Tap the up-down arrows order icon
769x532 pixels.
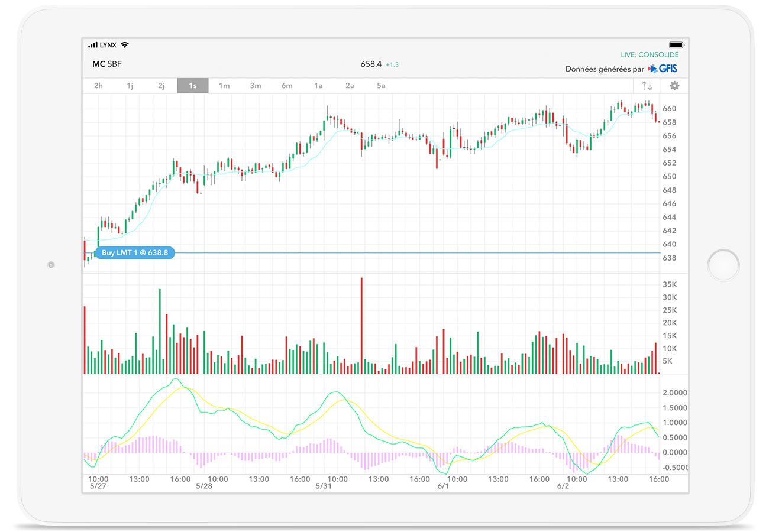point(647,86)
